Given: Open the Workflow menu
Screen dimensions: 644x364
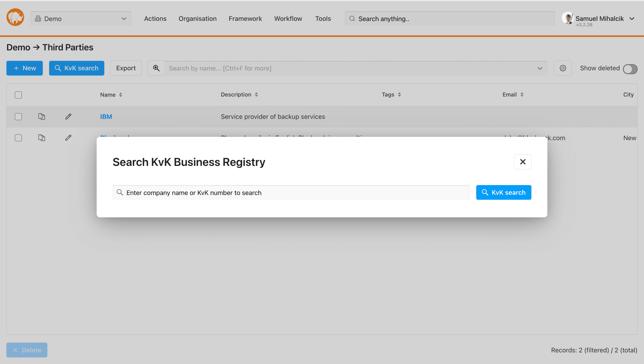Looking at the screenshot, I should point(288,18).
